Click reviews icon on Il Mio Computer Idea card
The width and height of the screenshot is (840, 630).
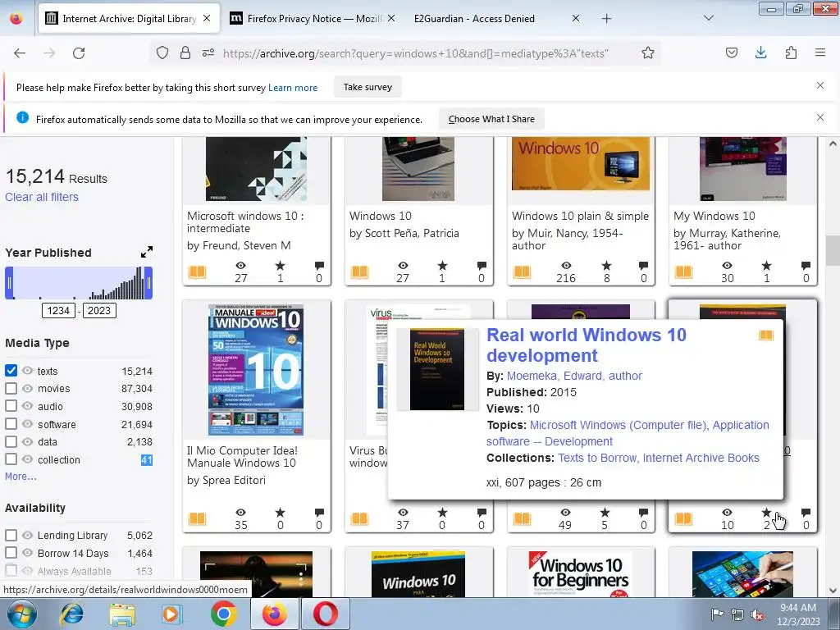coord(319,512)
